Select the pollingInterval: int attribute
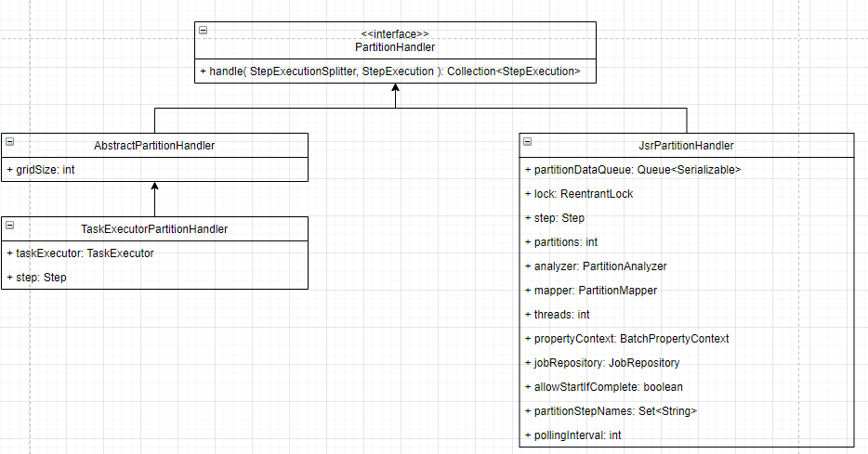This screenshot has width=868, height=454. click(687, 435)
